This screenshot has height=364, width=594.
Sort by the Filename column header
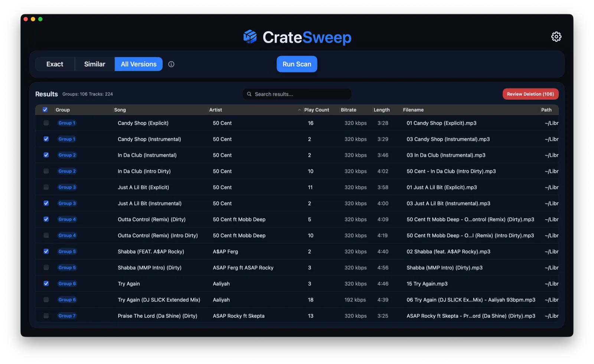413,110
